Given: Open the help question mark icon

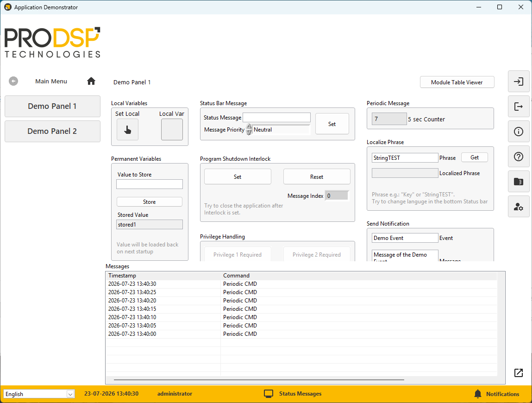Looking at the screenshot, I should [519, 157].
